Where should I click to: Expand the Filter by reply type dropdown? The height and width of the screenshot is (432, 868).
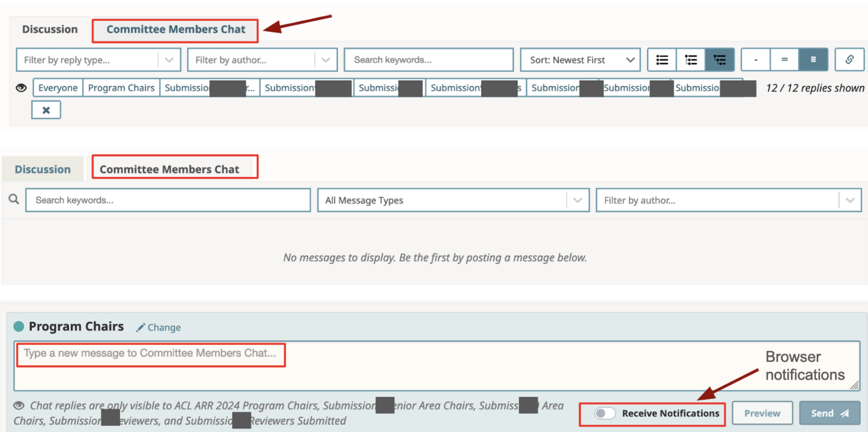tap(99, 60)
